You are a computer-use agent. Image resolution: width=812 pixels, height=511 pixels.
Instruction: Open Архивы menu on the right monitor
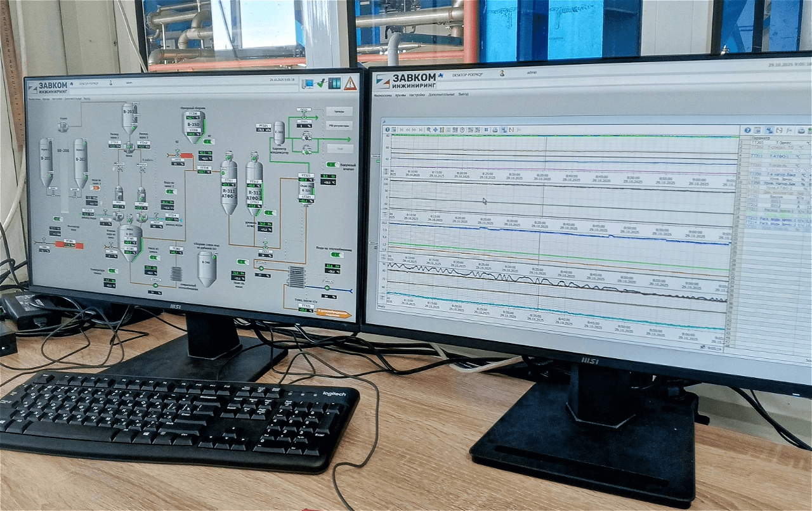400,95
